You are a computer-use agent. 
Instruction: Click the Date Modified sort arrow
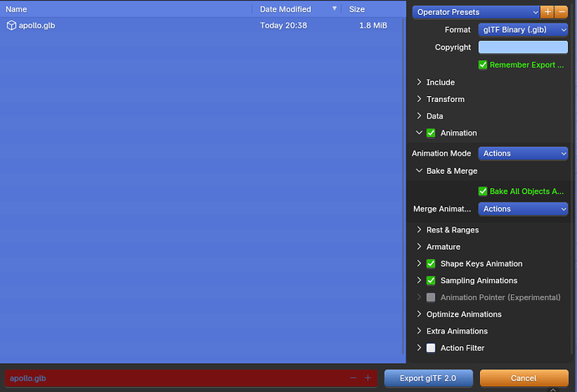click(x=335, y=9)
